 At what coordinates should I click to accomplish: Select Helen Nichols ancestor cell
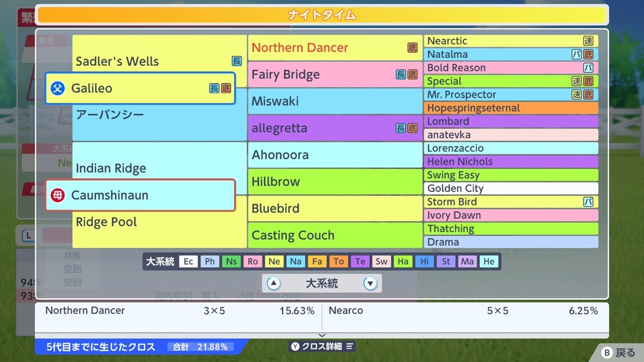tap(511, 162)
